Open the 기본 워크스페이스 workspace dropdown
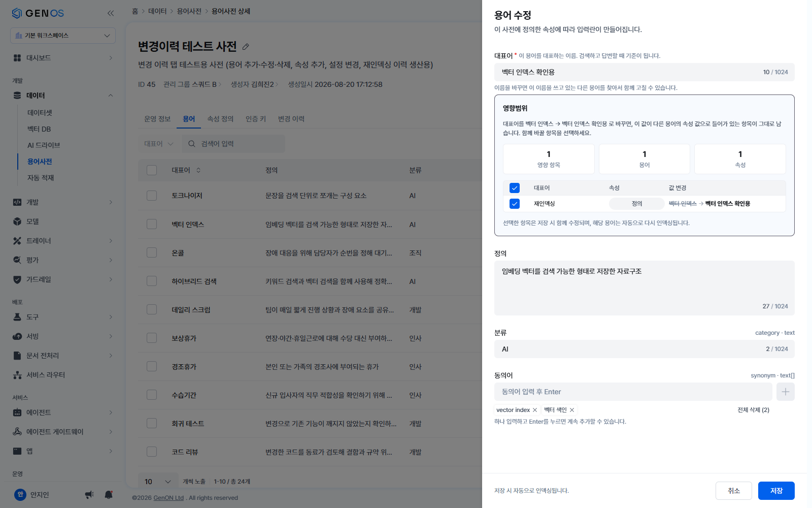The width and height of the screenshot is (812, 508). 63,36
